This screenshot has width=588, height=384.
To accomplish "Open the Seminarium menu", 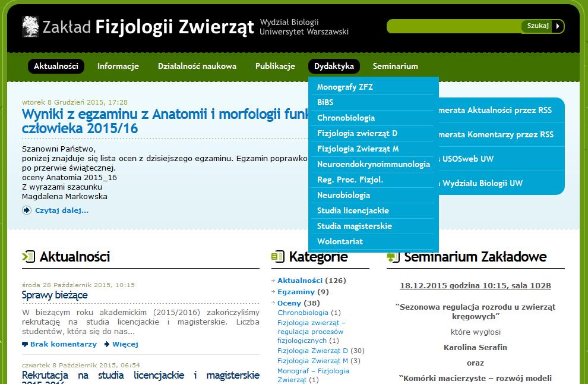I will pos(395,66).
